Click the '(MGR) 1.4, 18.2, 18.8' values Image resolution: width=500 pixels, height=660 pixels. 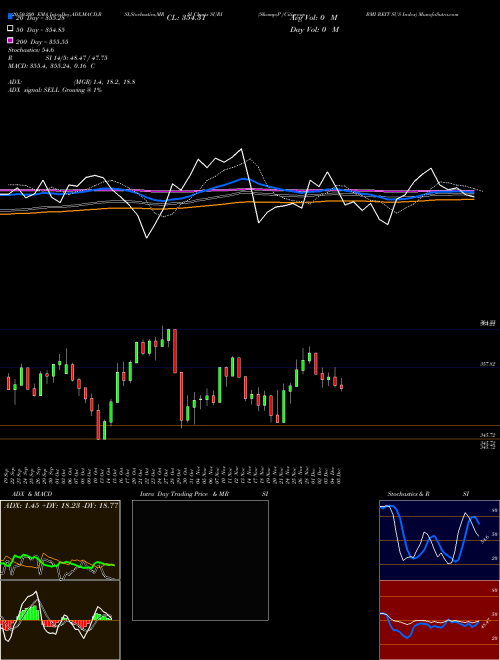click(x=104, y=82)
